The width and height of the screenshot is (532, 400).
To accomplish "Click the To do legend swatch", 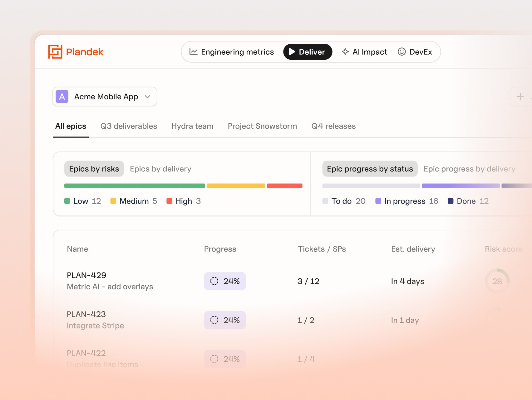I will coord(325,201).
